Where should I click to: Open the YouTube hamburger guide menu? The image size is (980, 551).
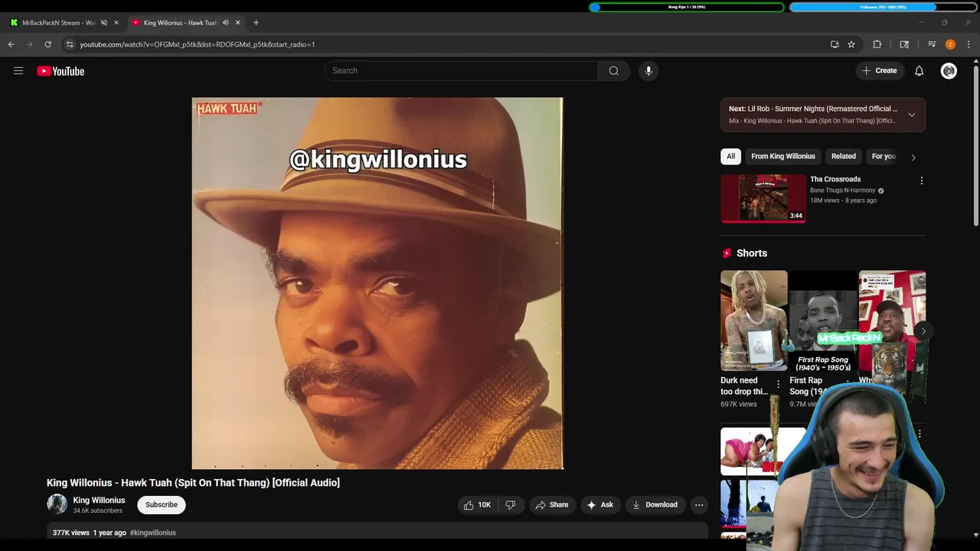(18, 70)
